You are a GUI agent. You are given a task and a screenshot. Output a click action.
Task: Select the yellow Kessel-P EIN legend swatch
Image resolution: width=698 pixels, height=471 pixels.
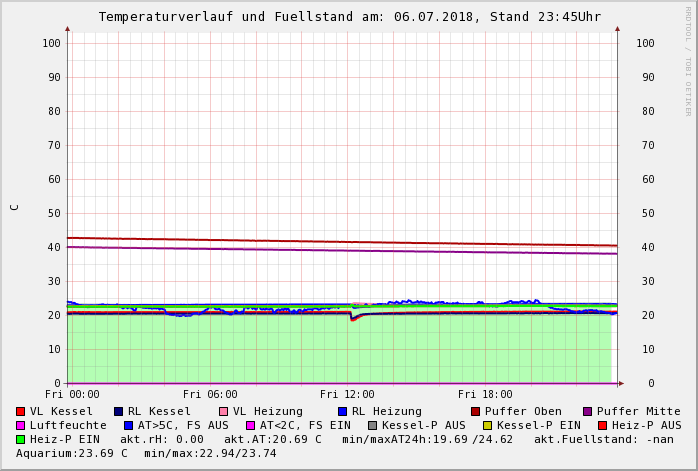coord(487,425)
